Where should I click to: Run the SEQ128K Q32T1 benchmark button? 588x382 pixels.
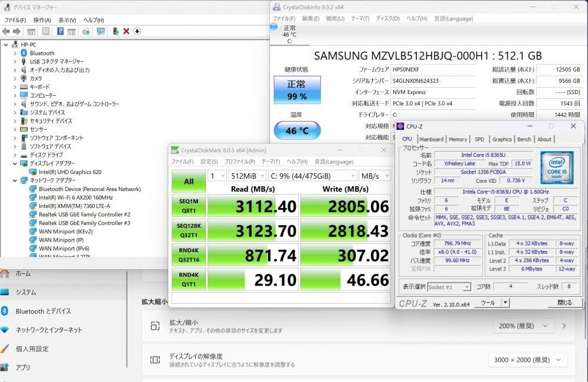click(x=189, y=230)
